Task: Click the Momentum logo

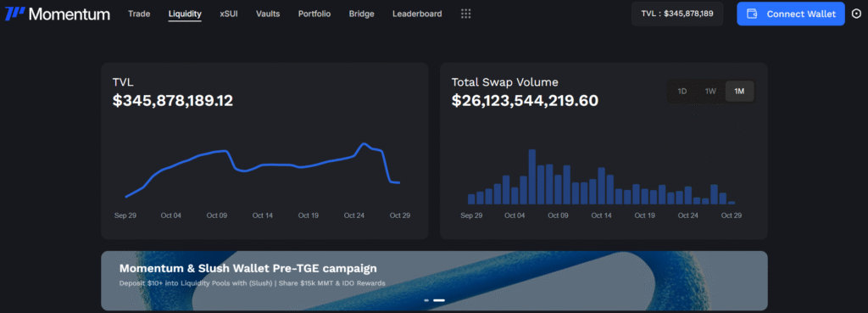Action: pos(58,14)
